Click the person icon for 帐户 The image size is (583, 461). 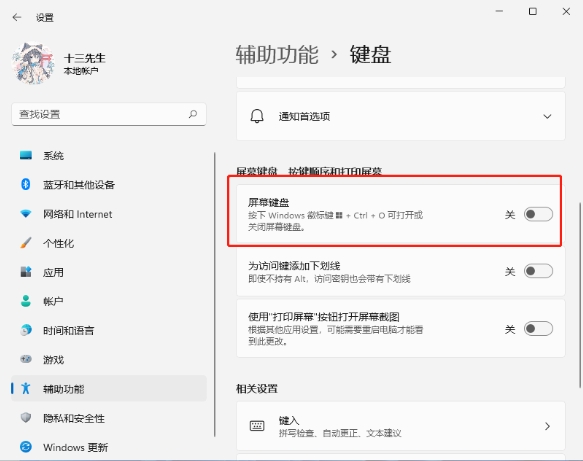26,301
